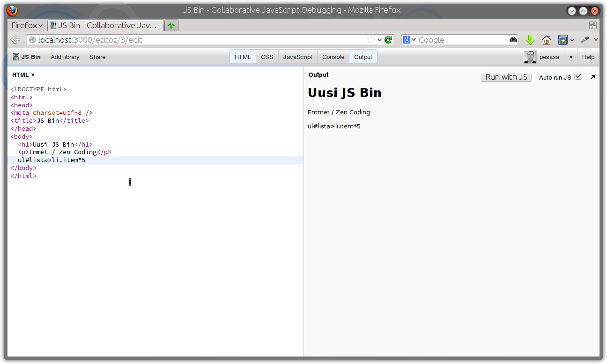Open the Add library menu
This screenshot has width=607, height=364.
click(x=65, y=57)
